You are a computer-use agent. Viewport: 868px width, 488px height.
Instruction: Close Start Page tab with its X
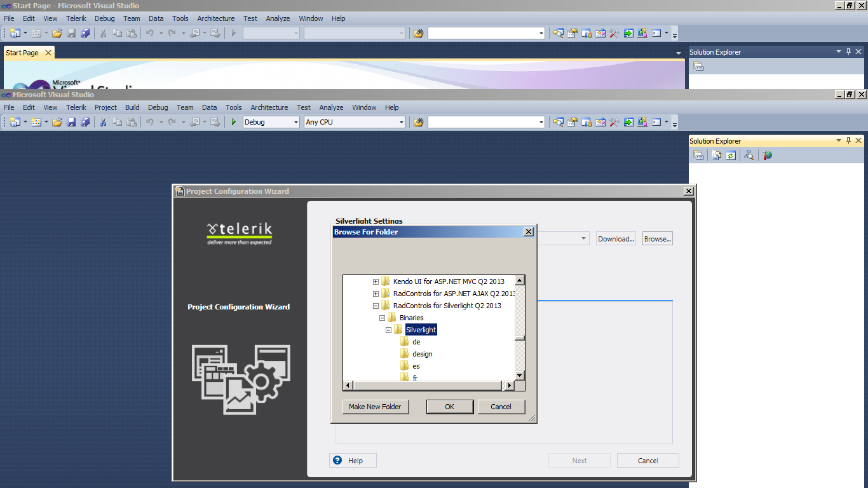(48, 53)
